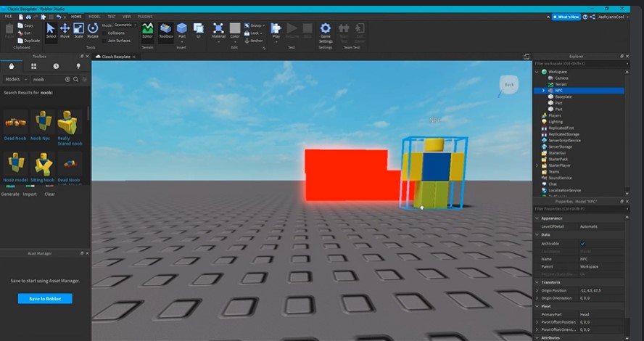Open Game Settings
Viewport: 644px width, 341px height.
326,30
